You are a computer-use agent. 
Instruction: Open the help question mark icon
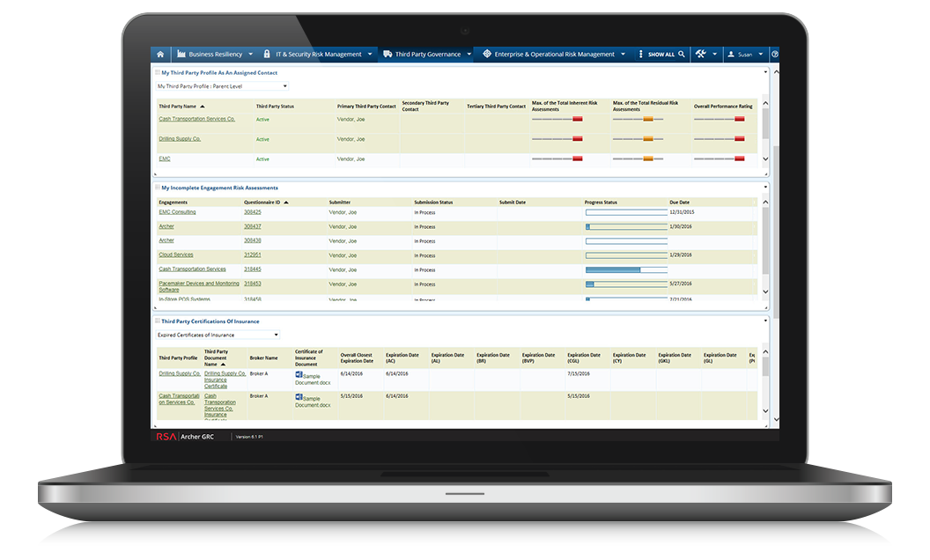tap(775, 54)
